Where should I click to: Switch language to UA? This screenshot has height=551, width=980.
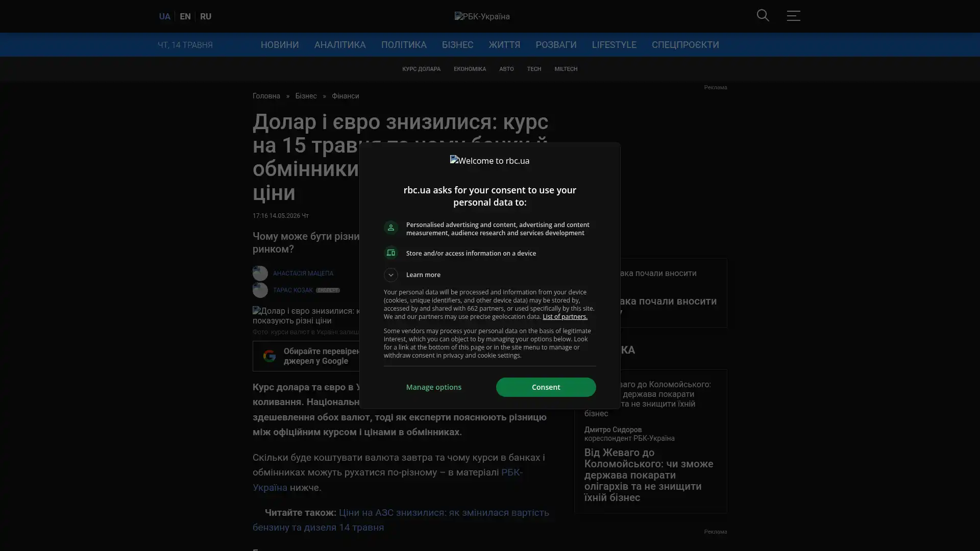164,16
